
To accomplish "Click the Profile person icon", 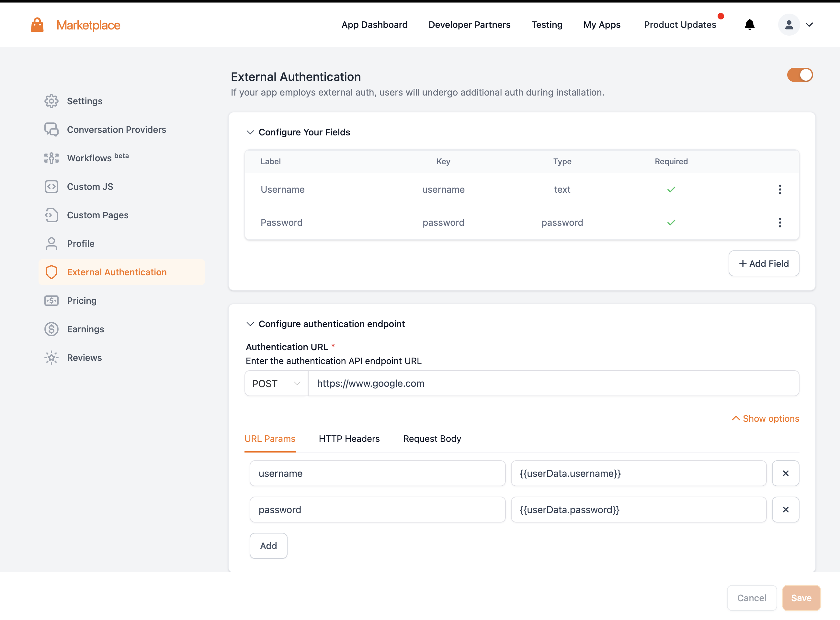I will (x=51, y=244).
